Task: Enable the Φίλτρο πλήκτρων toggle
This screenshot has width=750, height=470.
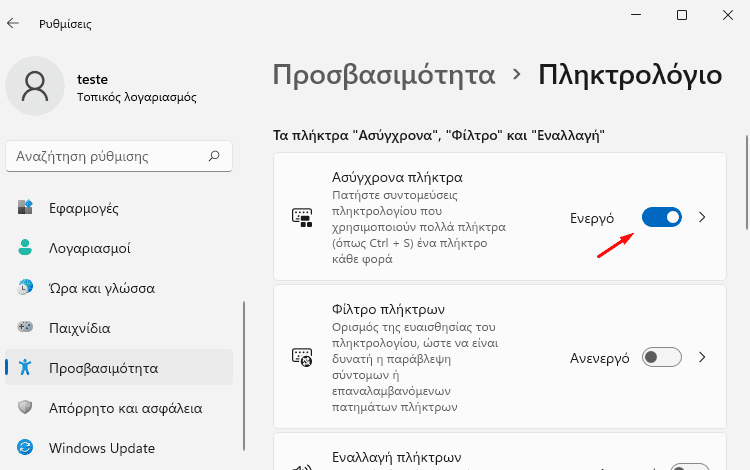Action: point(661,357)
